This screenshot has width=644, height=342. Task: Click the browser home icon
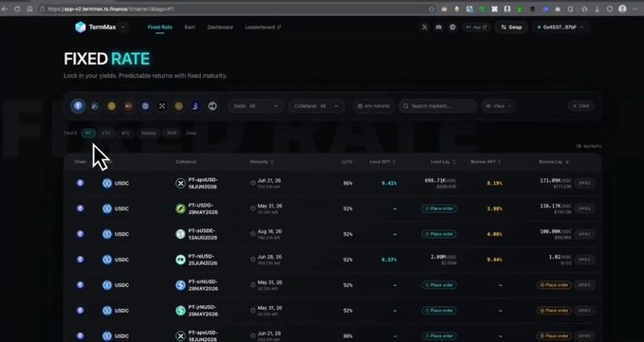pyautogui.click(x=29, y=9)
